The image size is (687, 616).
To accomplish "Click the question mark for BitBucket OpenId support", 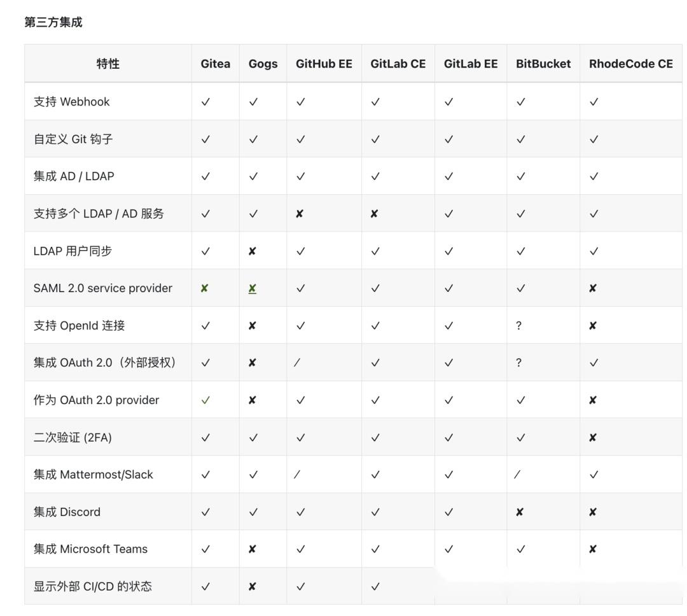I will (519, 325).
